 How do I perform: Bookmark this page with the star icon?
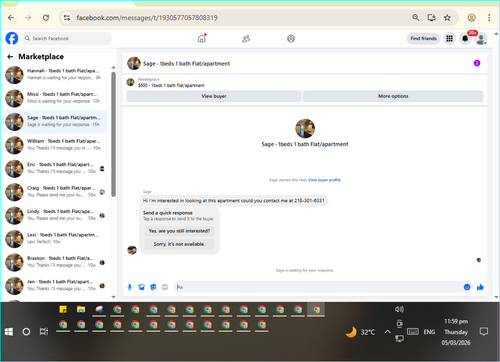[x=447, y=18]
